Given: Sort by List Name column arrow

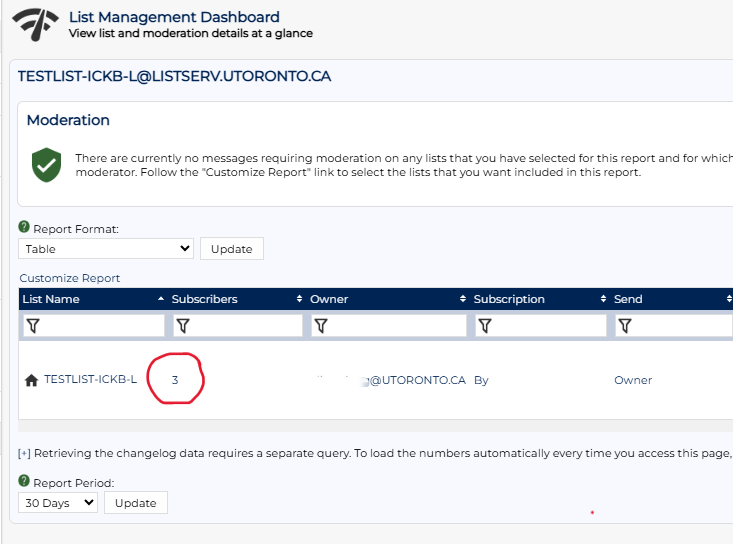Looking at the screenshot, I should point(161,299).
